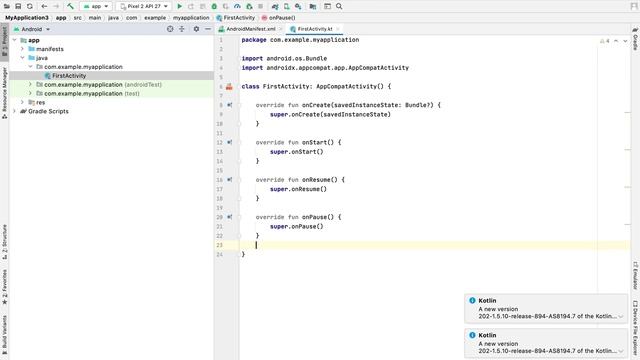640x360 pixels.
Task: Expand the first Kotlin notification chevron
Action: (x=621, y=316)
